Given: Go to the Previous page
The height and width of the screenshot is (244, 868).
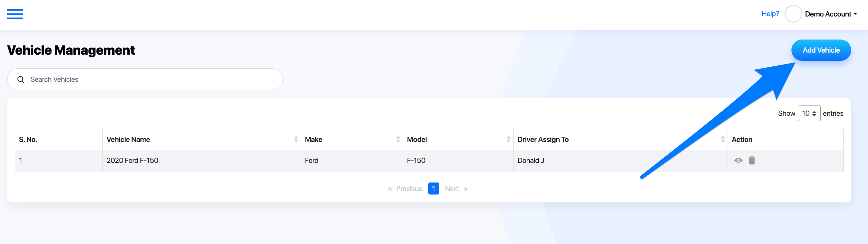Looking at the screenshot, I should tap(405, 189).
